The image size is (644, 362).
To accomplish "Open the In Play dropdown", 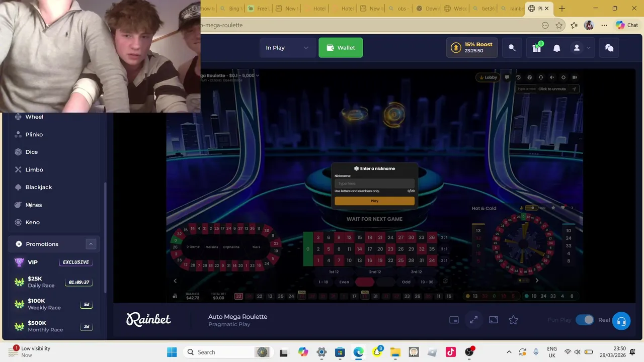I will 287,48.
